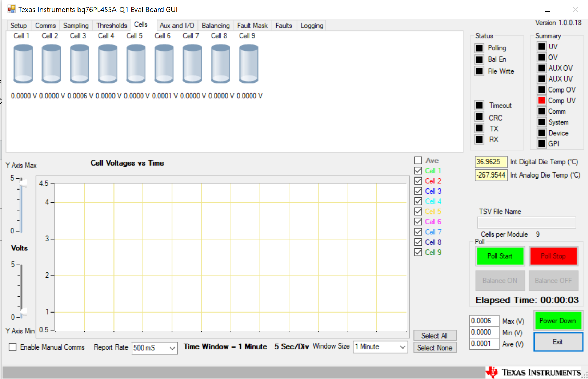
Task: Click Select None cells button
Action: coord(435,347)
